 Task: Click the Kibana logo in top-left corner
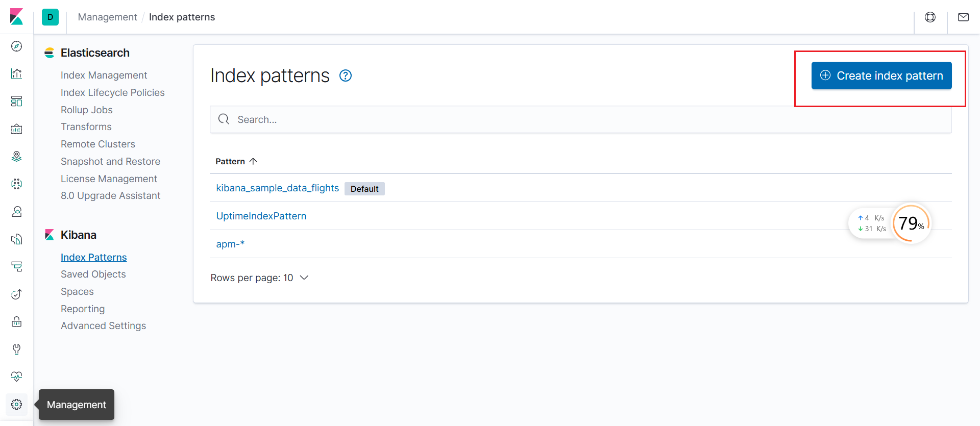(x=16, y=17)
